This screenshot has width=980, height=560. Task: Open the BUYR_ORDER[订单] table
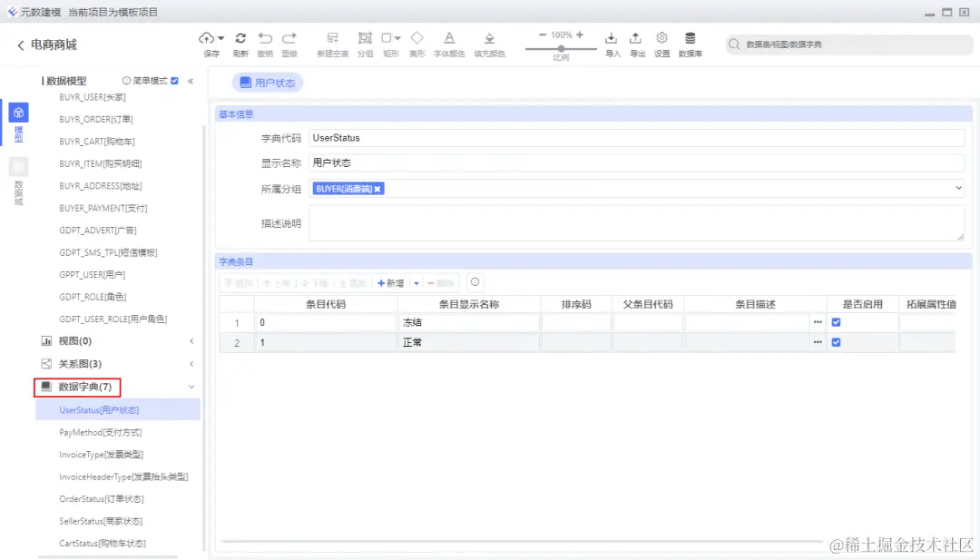[x=95, y=120]
